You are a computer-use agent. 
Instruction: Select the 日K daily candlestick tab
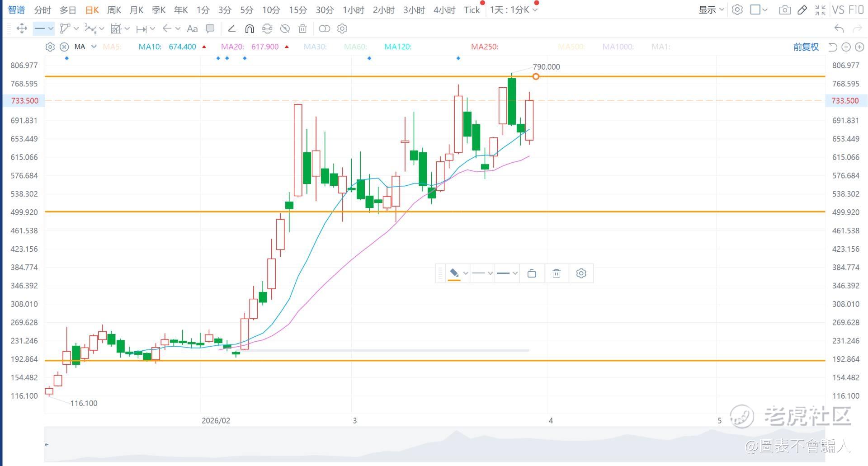pyautogui.click(x=92, y=9)
